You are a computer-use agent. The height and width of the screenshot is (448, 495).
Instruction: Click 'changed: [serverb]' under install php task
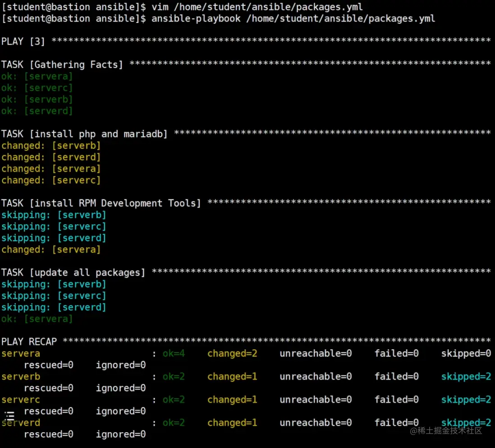point(51,146)
